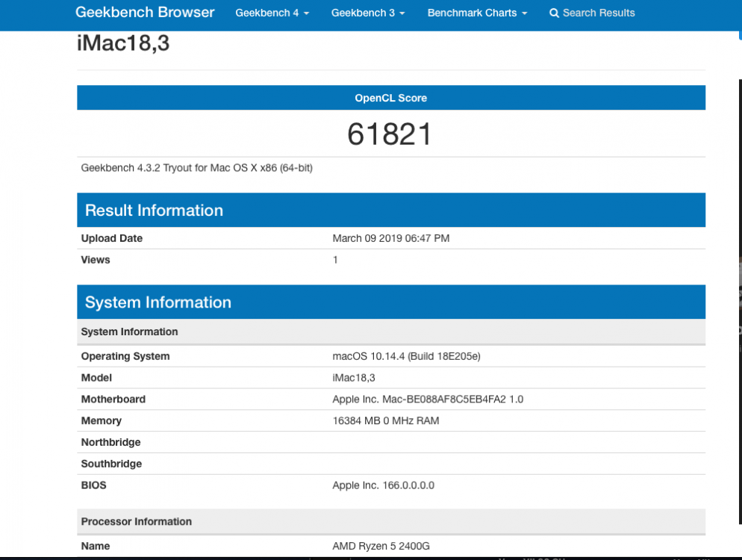The image size is (742, 560).
Task: Select the 16384 MB 0 MHz RAM value
Action: click(x=386, y=421)
